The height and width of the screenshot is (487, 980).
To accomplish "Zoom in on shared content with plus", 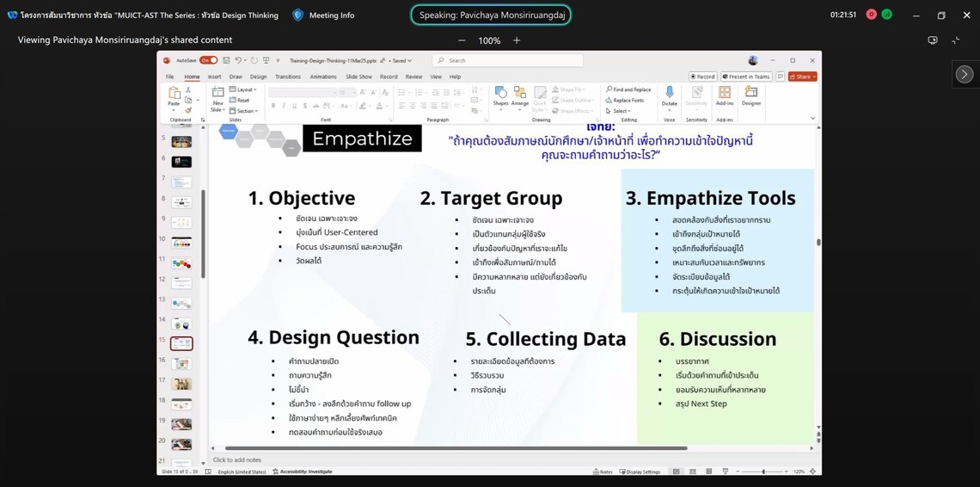I will (x=517, y=40).
